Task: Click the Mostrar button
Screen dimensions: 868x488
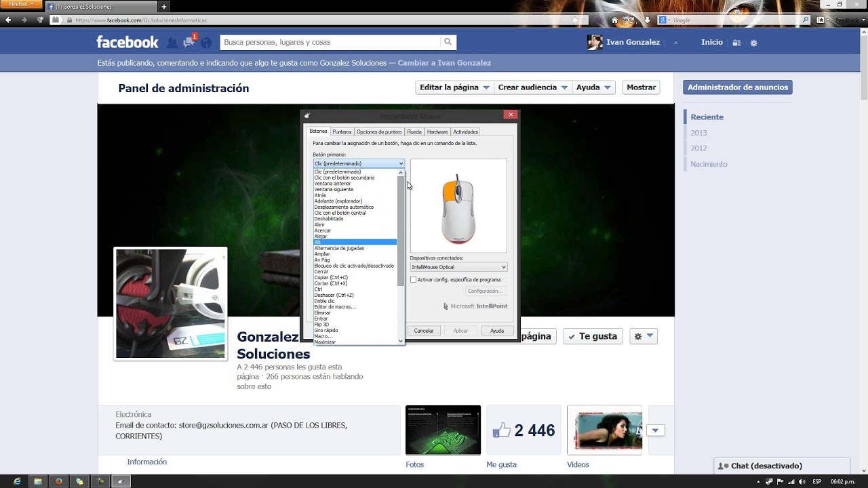Action: [x=641, y=87]
